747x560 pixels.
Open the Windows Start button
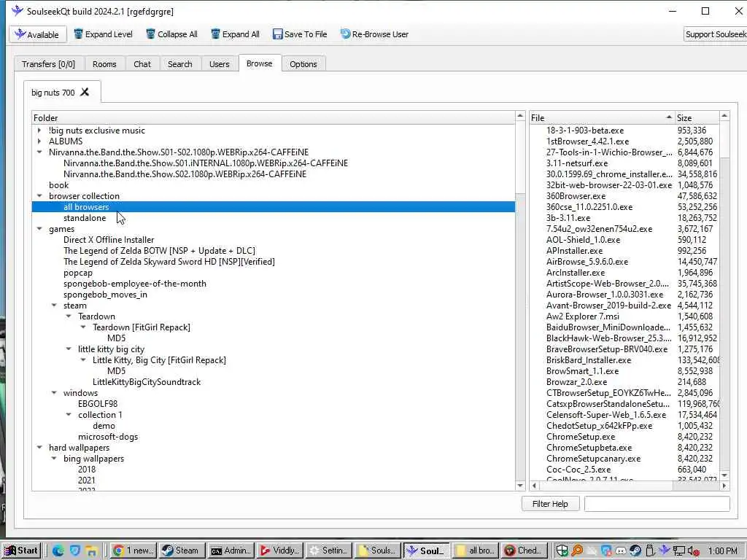click(20, 551)
